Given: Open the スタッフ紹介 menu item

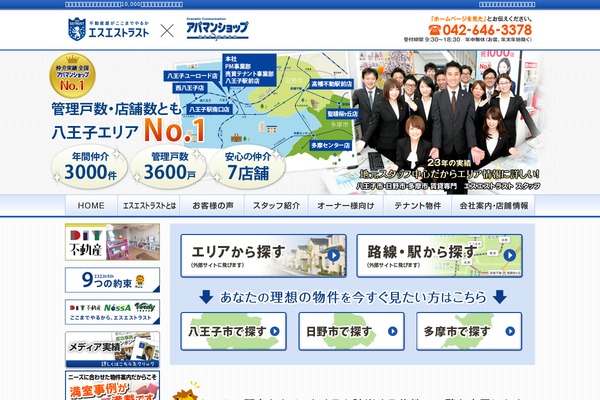Looking at the screenshot, I should pyautogui.click(x=276, y=206).
